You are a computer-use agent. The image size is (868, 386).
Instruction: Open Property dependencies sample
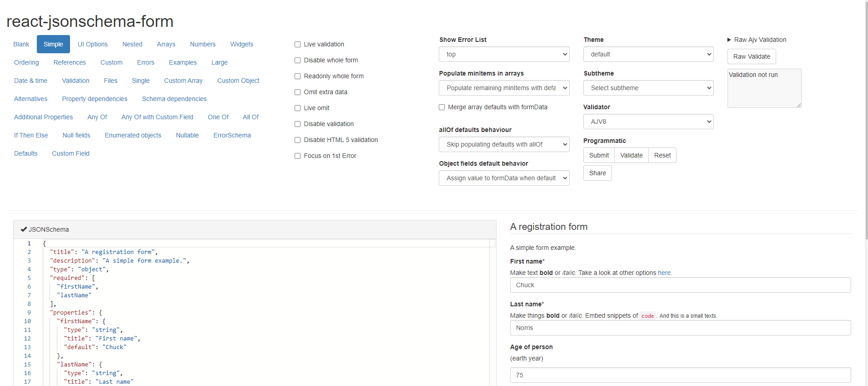95,99
